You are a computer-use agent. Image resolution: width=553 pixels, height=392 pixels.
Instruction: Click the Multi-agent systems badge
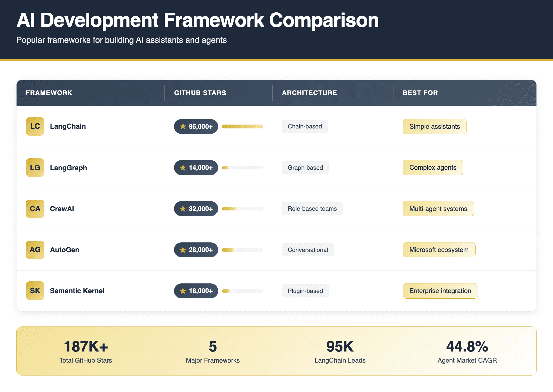(438, 209)
